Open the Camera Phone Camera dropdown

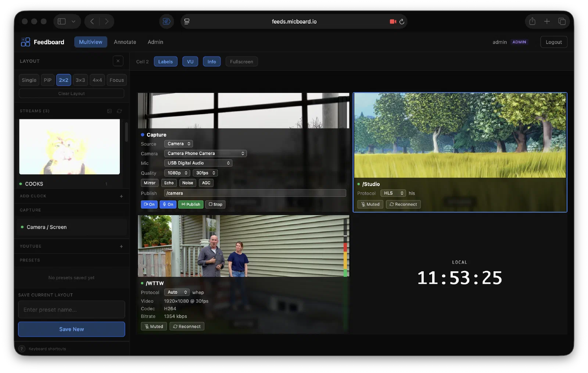205,153
